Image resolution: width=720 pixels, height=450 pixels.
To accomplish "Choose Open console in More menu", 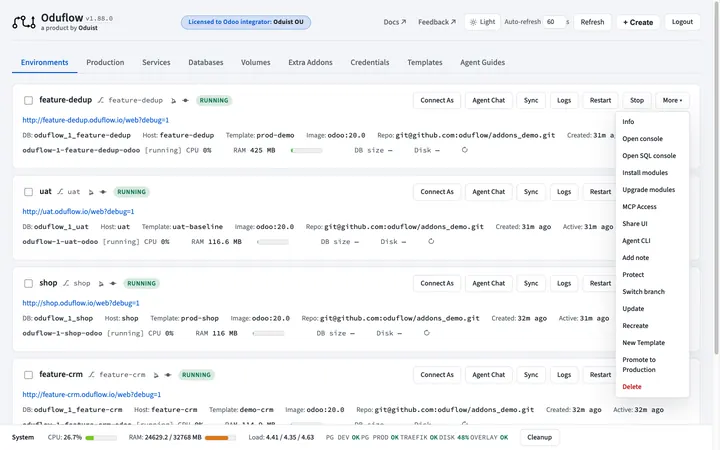I will pos(652,139).
